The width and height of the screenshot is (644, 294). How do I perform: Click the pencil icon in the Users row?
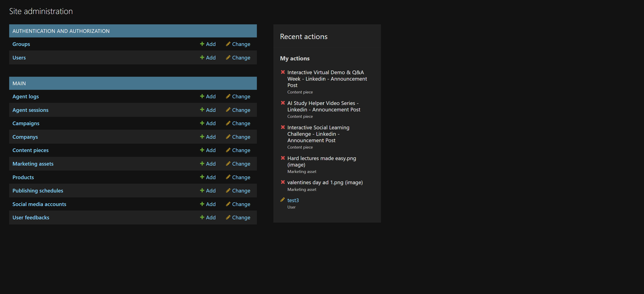tap(228, 57)
